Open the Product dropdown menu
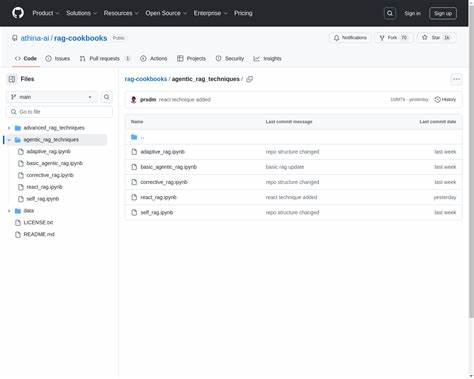Image resolution: width=474 pixels, height=379 pixels. click(x=46, y=13)
